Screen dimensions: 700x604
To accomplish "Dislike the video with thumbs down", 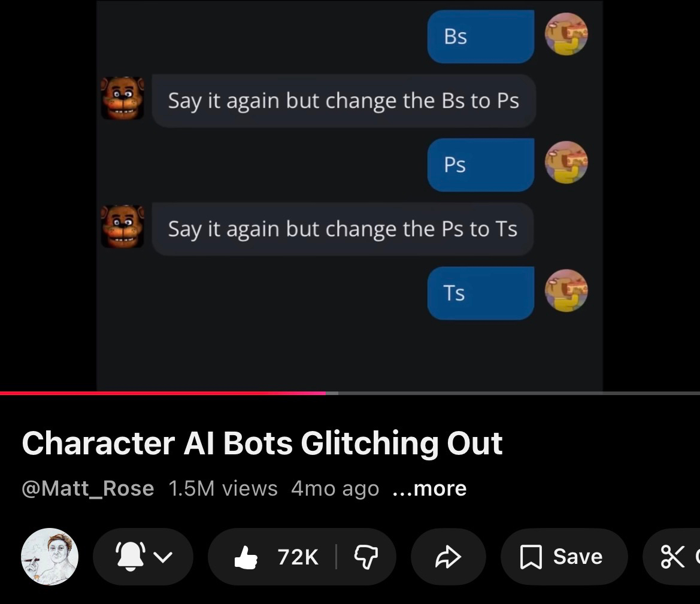I will tap(366, 557).
